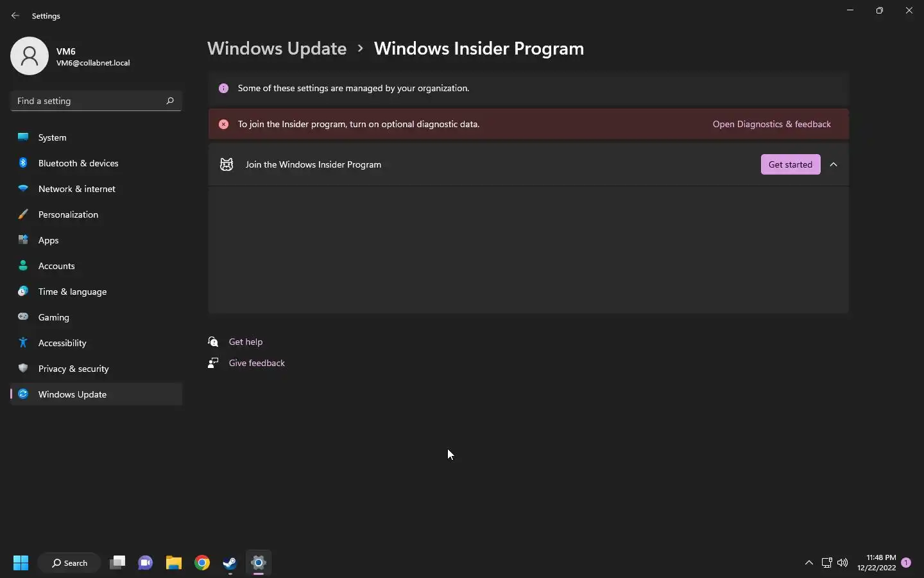Click the error icon in diagnostic data banner
This screenshot has width=924, height=578.
[x=223, y=124]
